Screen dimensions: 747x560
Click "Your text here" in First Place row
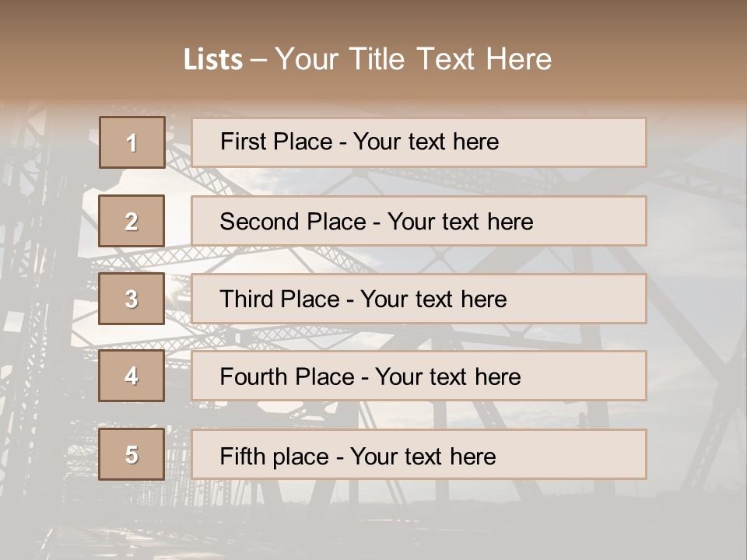pyautogui.click(x=426, y=142)
